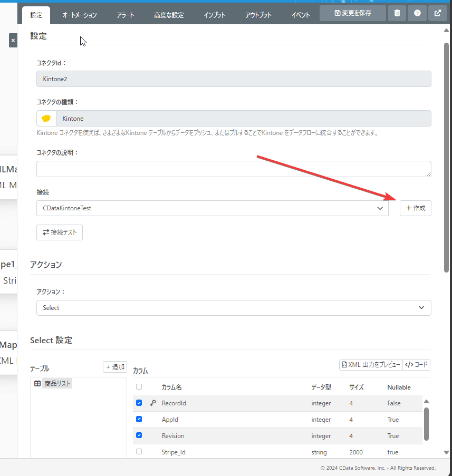Click the コネクタId field with Kintone2

(x=234, y=79)
